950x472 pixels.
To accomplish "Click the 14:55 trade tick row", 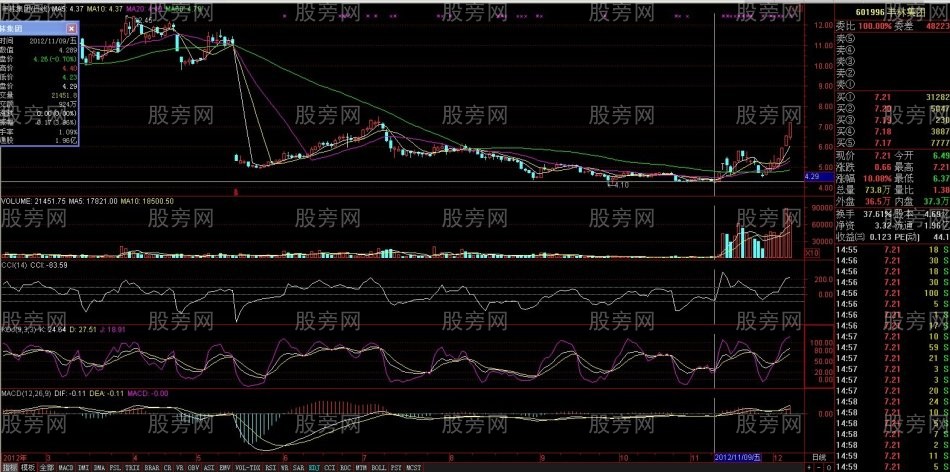I will [892, 250].
